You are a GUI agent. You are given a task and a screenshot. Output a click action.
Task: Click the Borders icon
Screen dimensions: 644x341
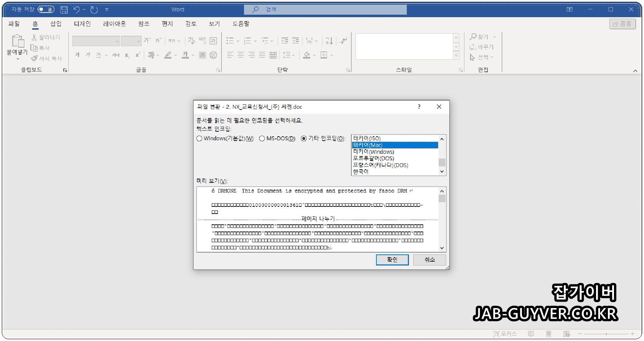coord(324,55)
